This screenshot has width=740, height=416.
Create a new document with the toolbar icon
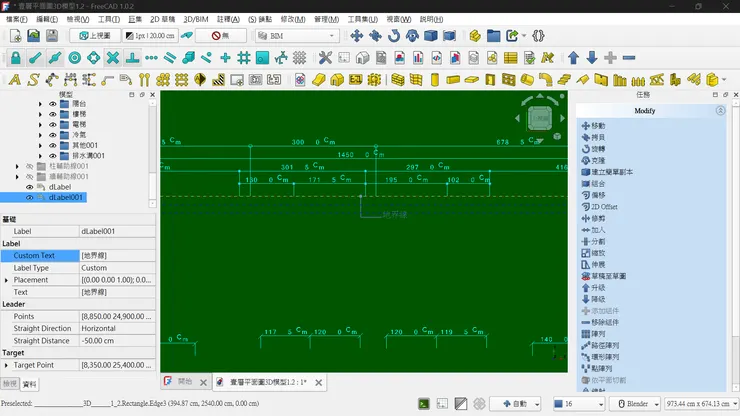pyautogui.click(x=16, y=36)
